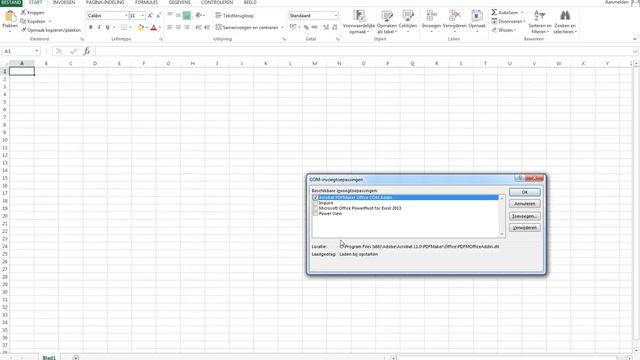The width and height of the screenshot is (640, 360).
Task: Switch to the PAGINA-INDELING tab
Action: click(105, 2)
